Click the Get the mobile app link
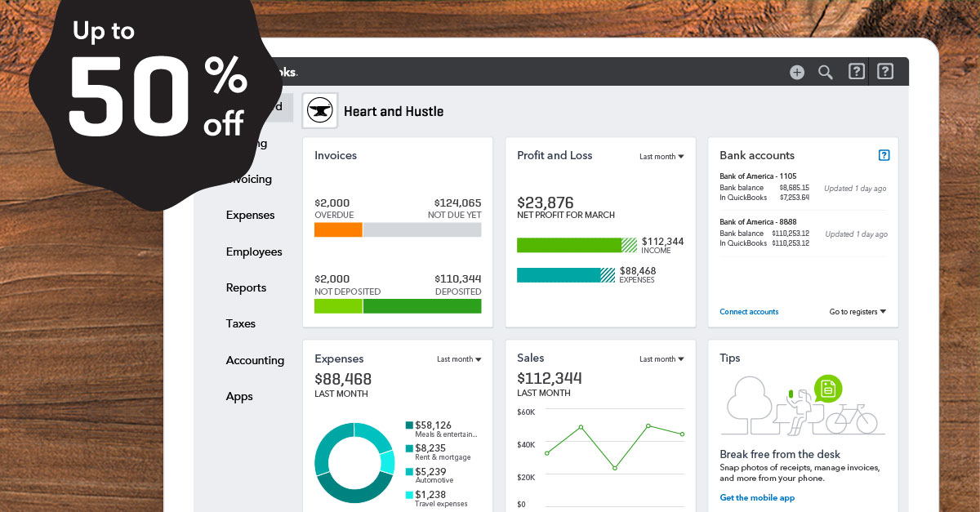The image size is (980, 512). click(757, 497)
